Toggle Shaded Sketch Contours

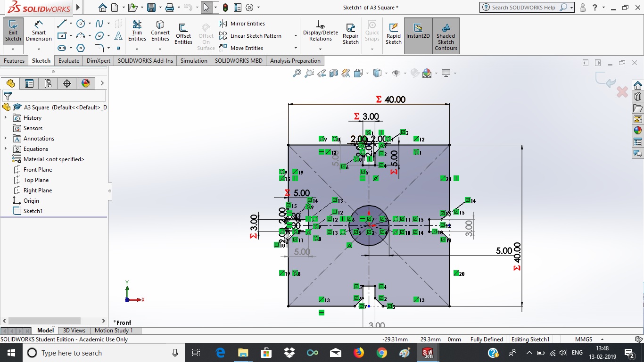(446, 36)
